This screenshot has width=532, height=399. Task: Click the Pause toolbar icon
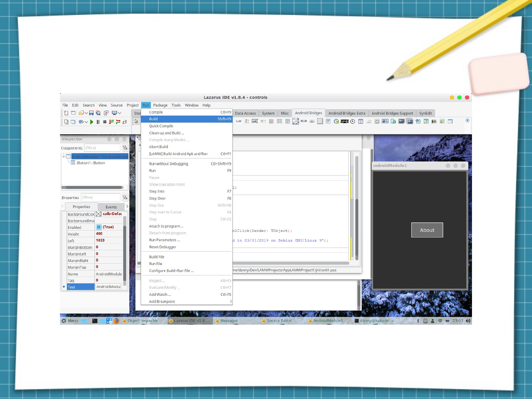[98, 122]
